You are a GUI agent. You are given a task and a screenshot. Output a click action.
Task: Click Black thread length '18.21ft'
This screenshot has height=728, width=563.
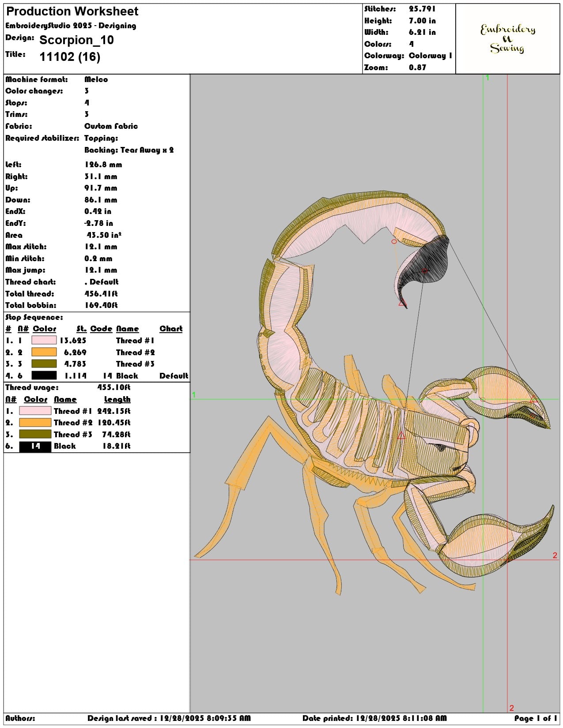(116, 446)
